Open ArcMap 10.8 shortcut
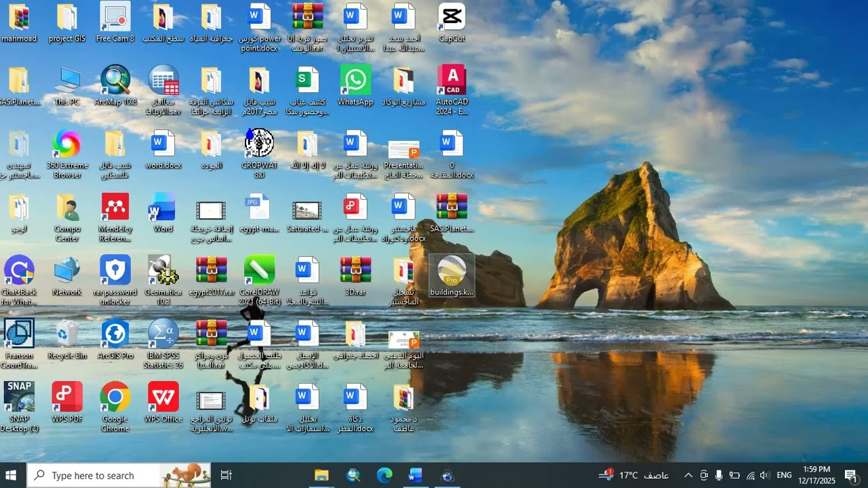The image size is (868, 488). [x=115, y=85]
